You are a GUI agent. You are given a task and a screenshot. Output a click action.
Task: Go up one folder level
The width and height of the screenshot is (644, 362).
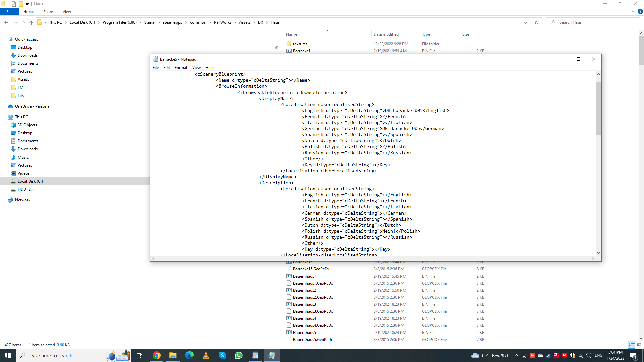31,22
